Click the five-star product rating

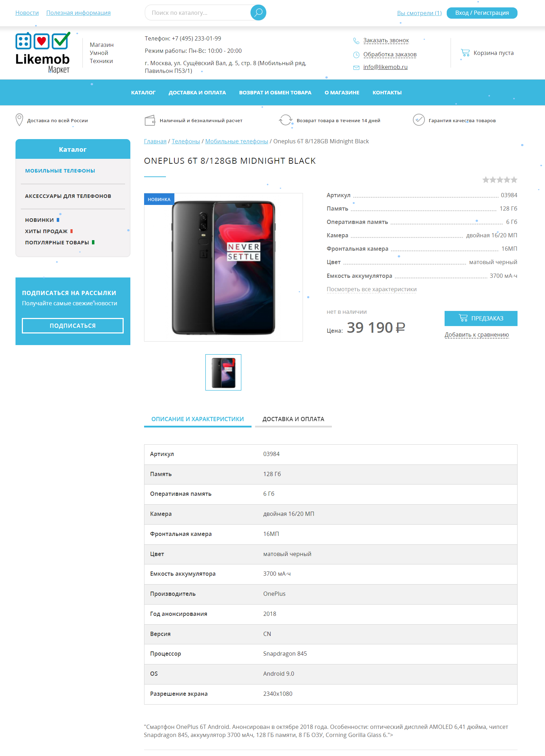pos(500,180)
